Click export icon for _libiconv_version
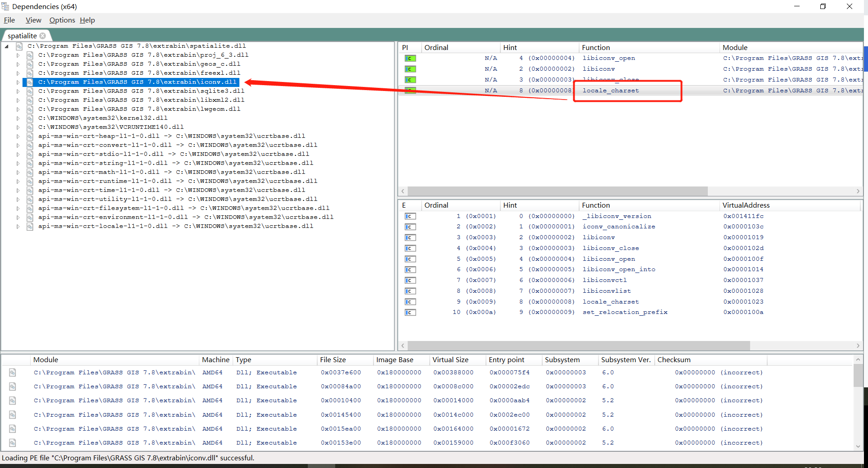868x468 pixels. coord(410,216)
